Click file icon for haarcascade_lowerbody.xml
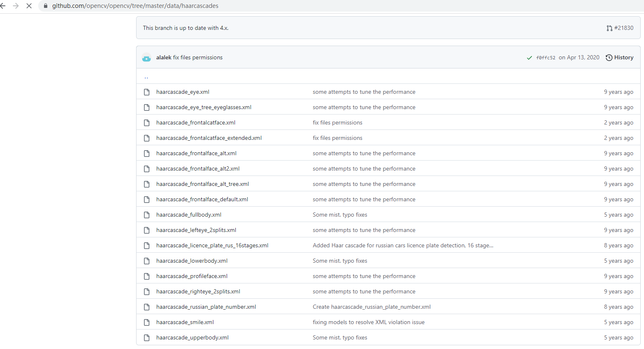 tap(146, 261)
